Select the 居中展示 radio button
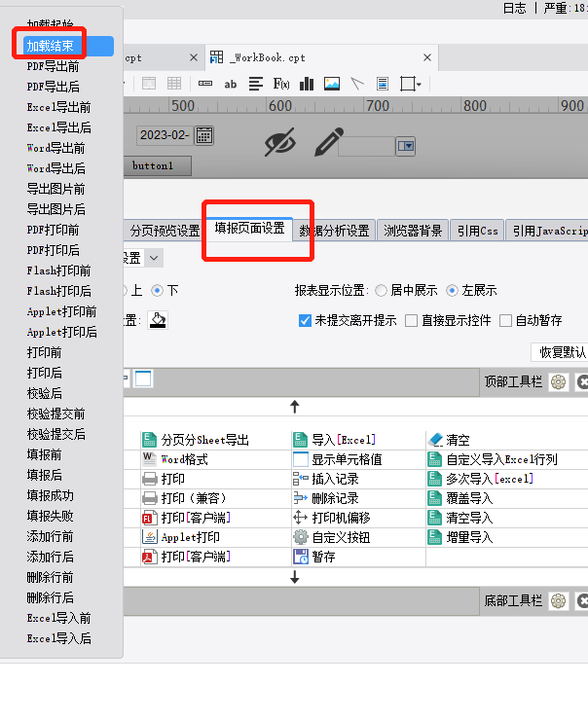The image size is (588, 721). (381, 291)
